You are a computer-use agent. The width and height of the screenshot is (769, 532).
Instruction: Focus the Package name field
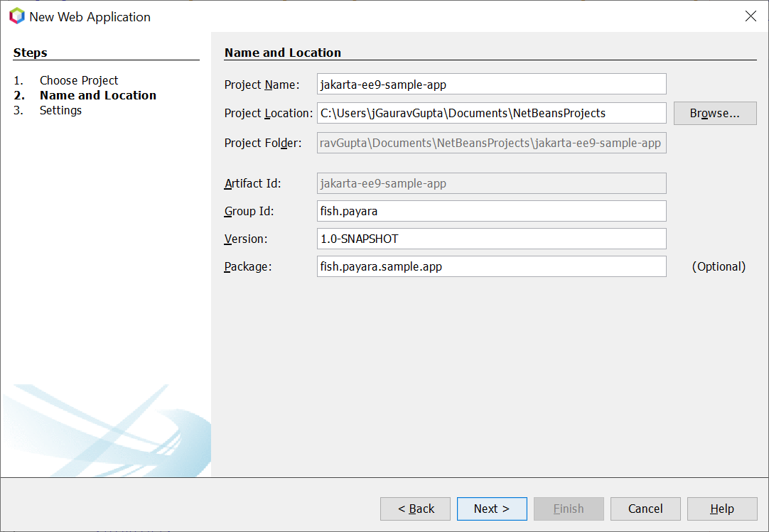point(491,266)
